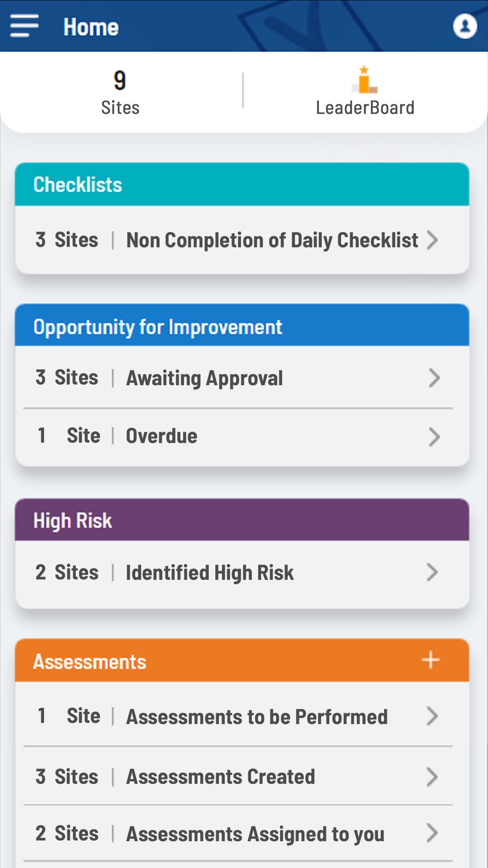View the 9 Sites count

tap(120, 92)
